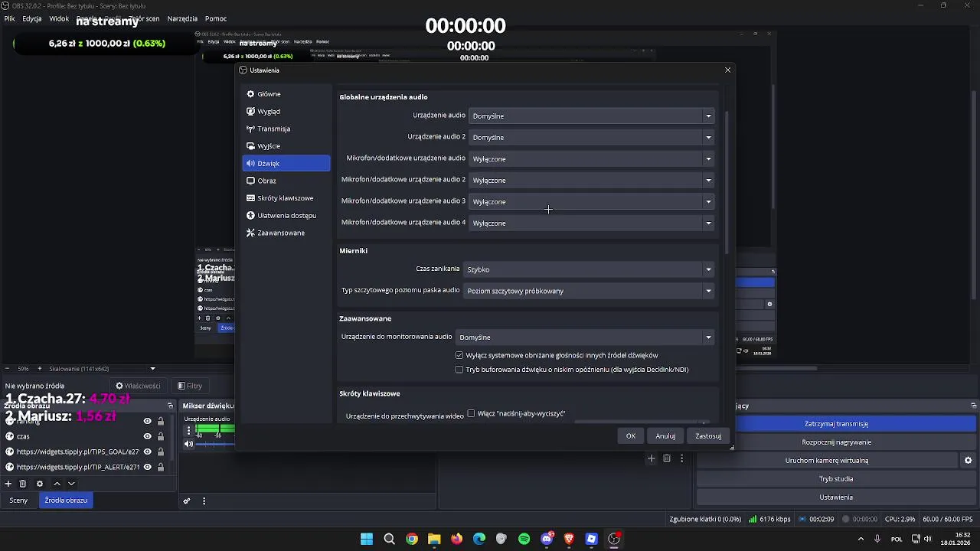
Task: Enable low latency audio buffering checkbox
Action: [459, 370]
